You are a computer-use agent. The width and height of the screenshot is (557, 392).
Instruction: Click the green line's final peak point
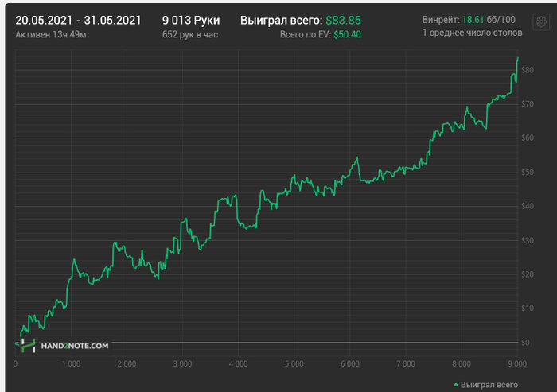click(518, 57)
